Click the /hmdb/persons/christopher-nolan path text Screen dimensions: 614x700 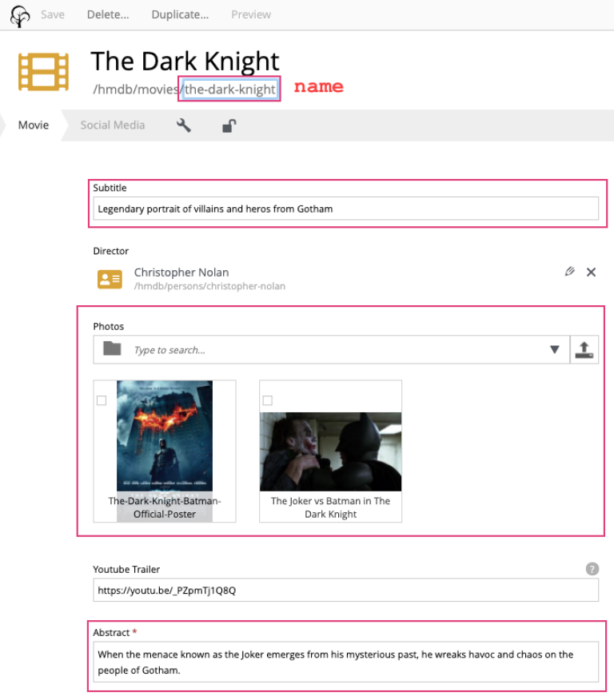click(x=210, y=286)
